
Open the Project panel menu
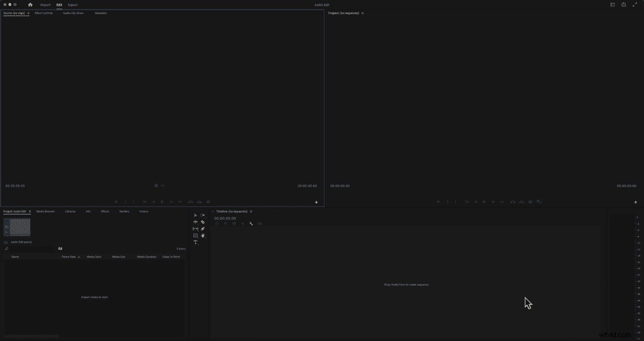coord(30,211)
